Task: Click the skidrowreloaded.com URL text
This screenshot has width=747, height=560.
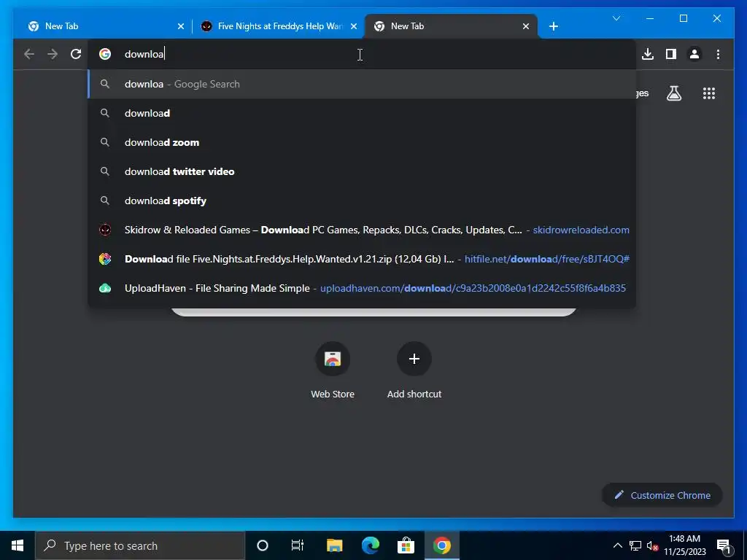Action: tap(581, 230)
